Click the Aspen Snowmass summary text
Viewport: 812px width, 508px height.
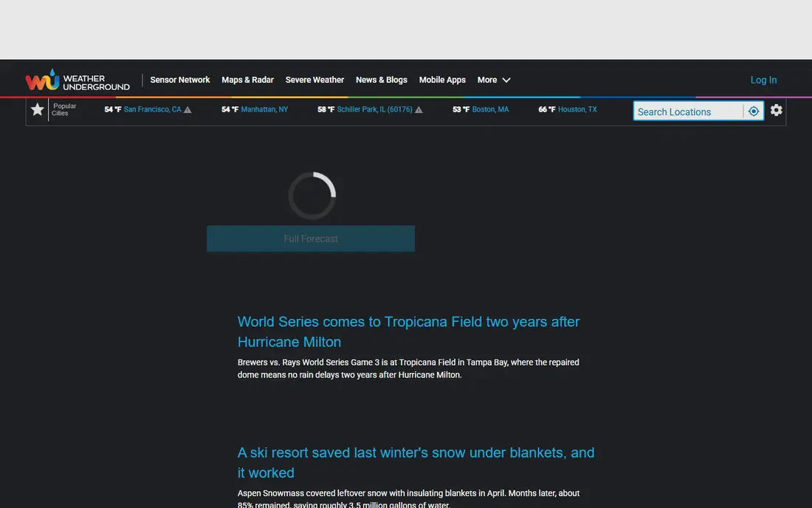tap(408, 499)
